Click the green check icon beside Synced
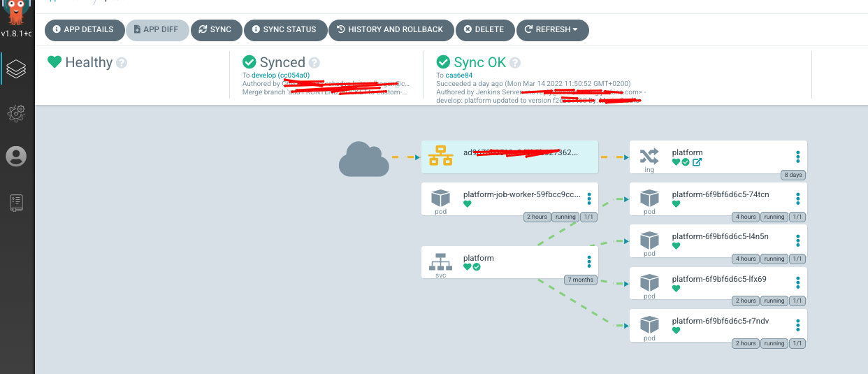The height and width of the screenshot is (374, 868). [x=249, y=63]
